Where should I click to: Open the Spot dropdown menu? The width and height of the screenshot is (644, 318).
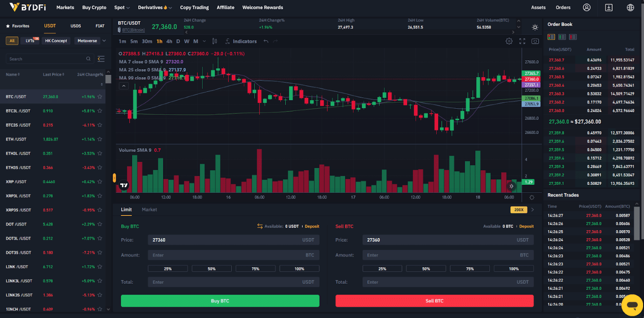pos(122,8)
